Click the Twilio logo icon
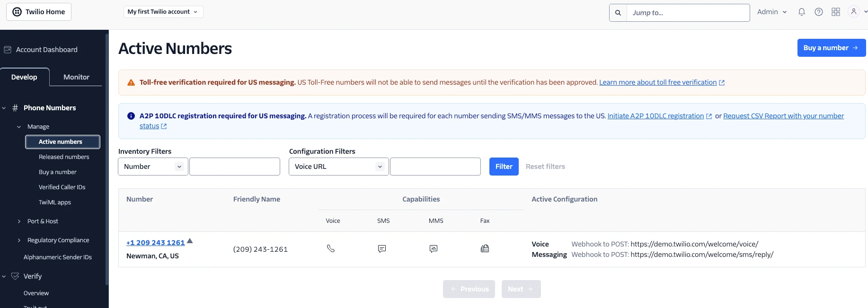Screen dimensions: 868x308 pyautogui.click(x=17, y=12)
